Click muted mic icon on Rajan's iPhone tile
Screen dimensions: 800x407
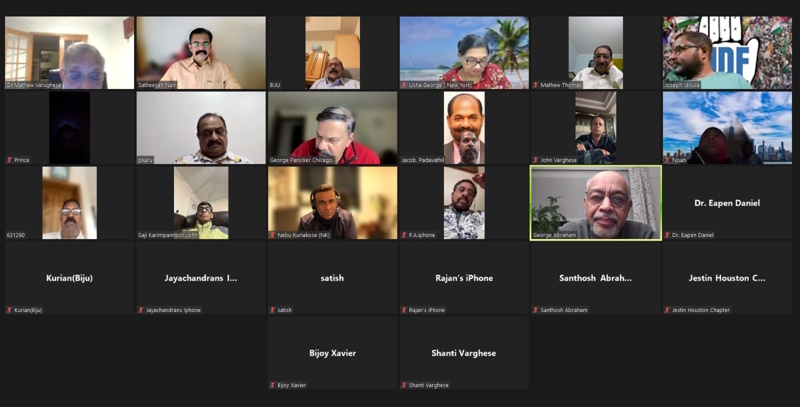coord(405,310)
